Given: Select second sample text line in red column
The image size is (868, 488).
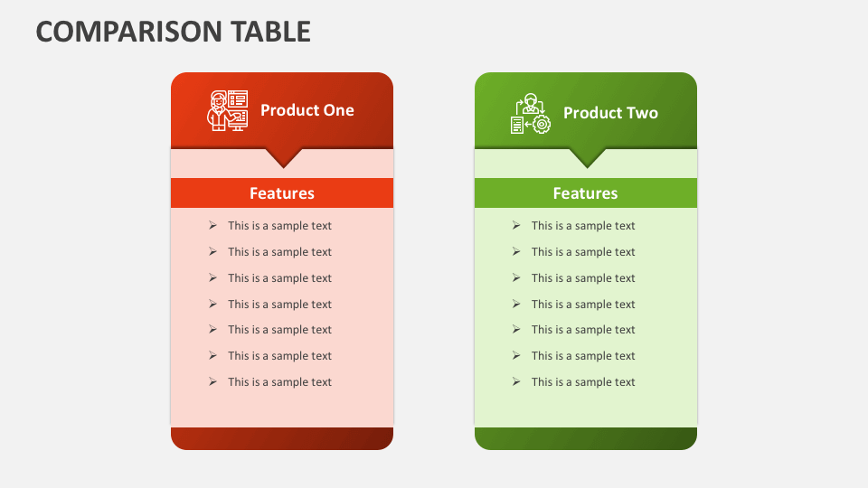Looking at the screenshot, I should (279, 252).
